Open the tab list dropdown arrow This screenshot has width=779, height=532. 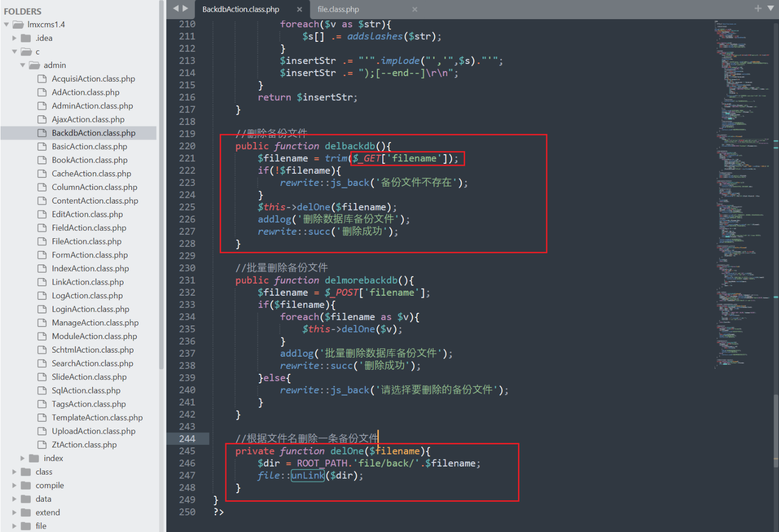pyautogui.click(x=770, y=8)
